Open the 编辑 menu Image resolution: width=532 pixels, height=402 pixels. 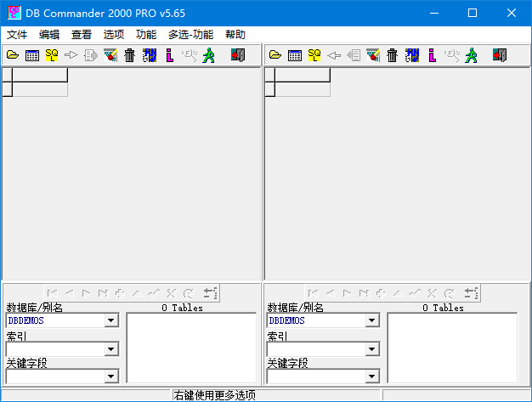(x=49, y=35)
